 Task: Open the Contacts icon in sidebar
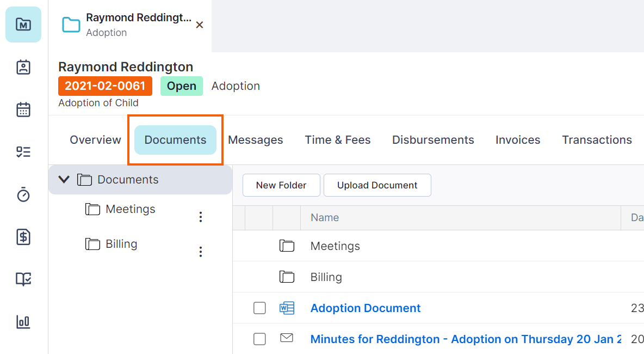point(23,67)
